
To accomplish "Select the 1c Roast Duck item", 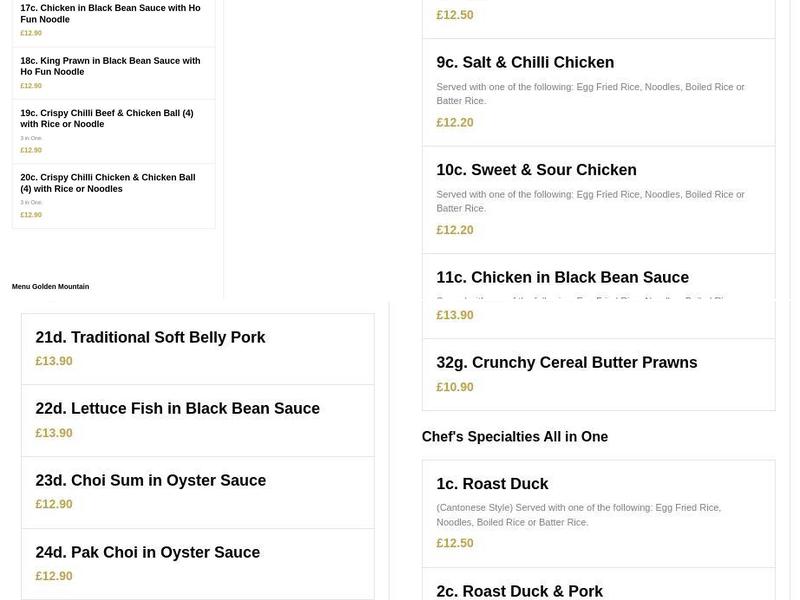I will tap(491, 483).
